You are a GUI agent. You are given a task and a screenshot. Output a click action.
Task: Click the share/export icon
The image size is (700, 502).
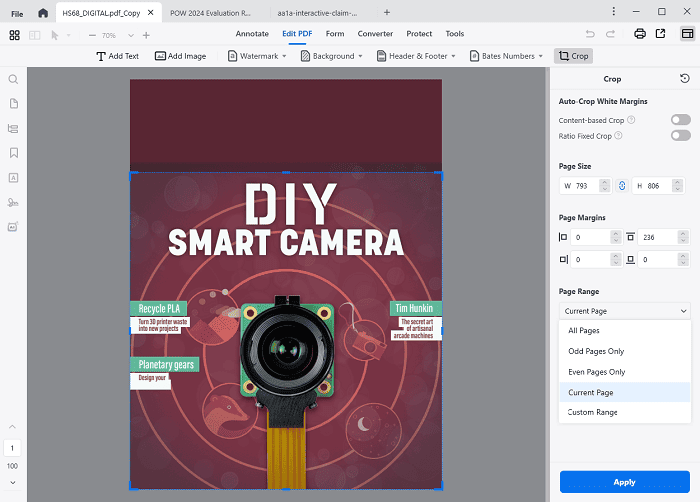[660, 34]
